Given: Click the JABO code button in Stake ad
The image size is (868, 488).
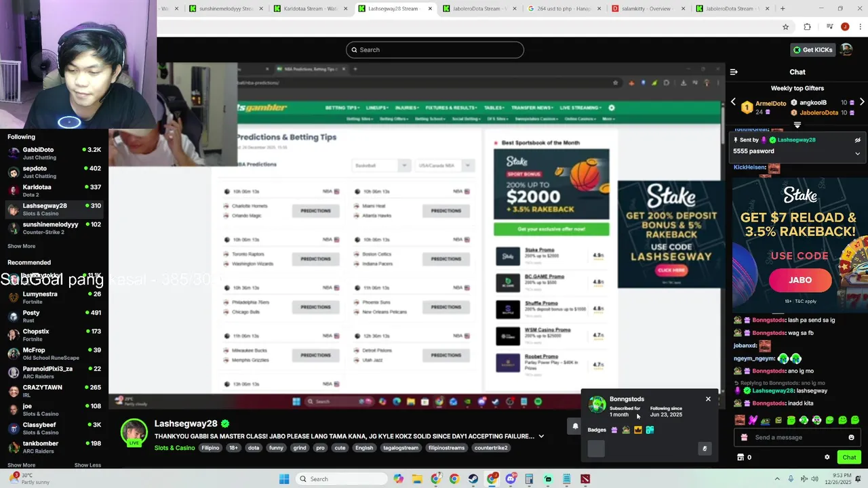Looking at the screenshot, I should click(800, 280).
